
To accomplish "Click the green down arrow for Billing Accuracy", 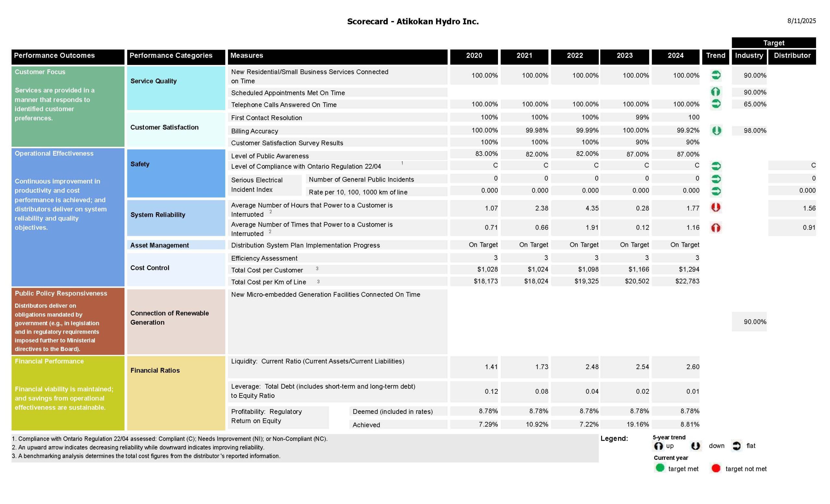I will point(717,130).
